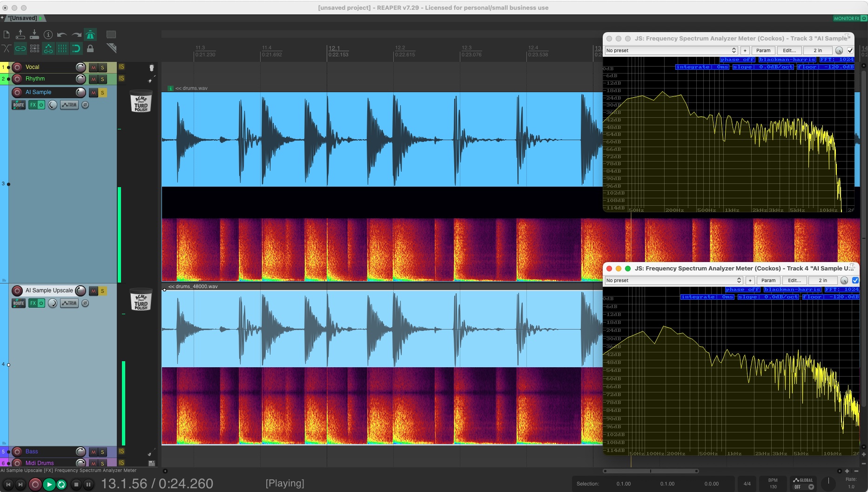Open the 2 in routing menu in Track 4 analyzer
868x492 pixels.
[x=823, y=280]
